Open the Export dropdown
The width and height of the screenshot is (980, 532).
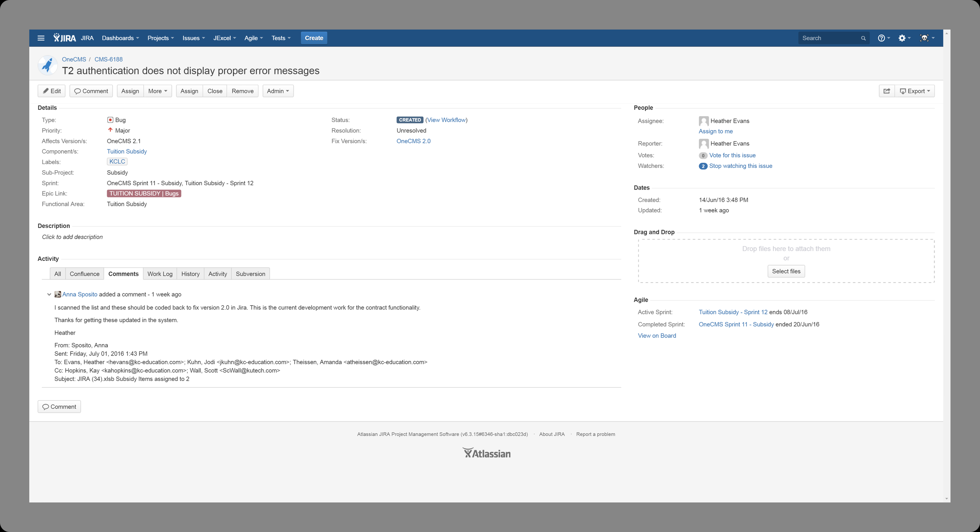[x=915, y=91]
